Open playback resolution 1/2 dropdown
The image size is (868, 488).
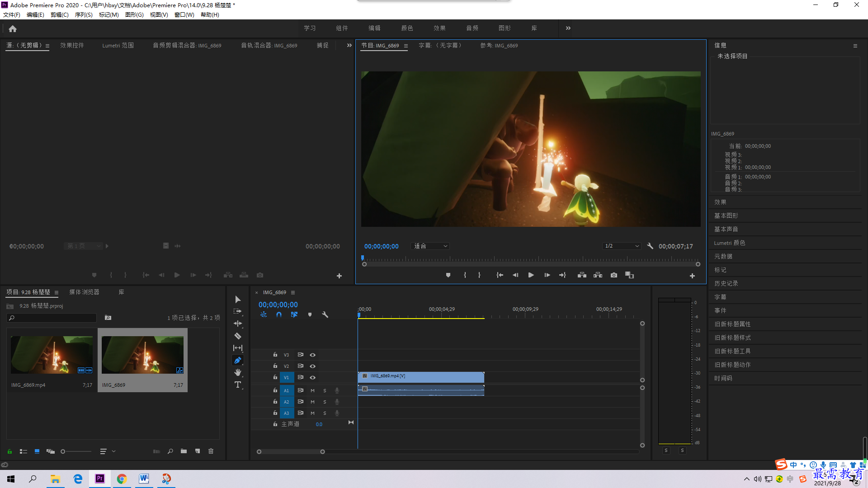tap(622, 246)
